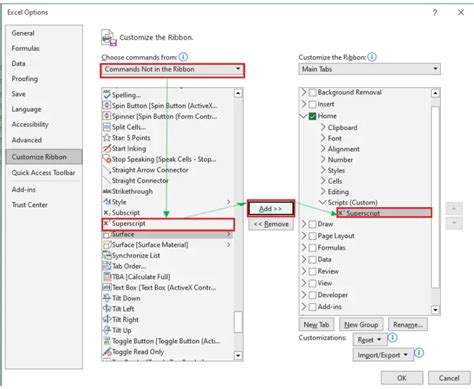Image resolution: width=474 pixels, height=389 pixels.
Task: Click the Tilt Right icon
Action: (107, 319)
